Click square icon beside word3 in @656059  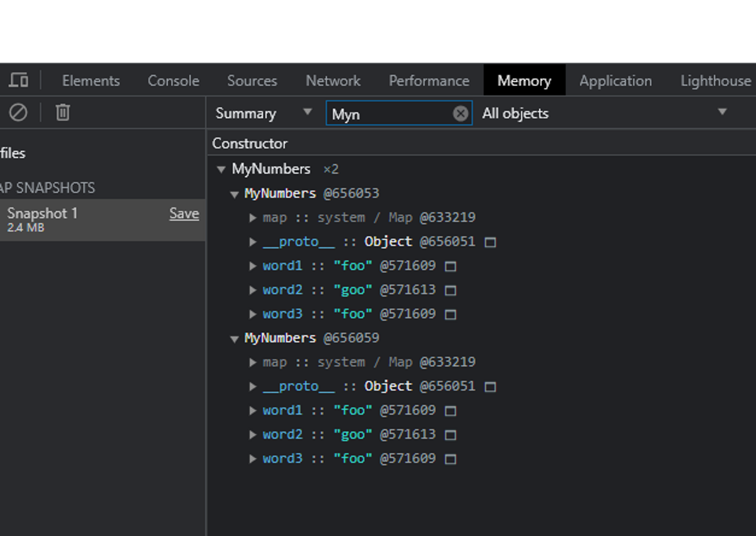450,459
